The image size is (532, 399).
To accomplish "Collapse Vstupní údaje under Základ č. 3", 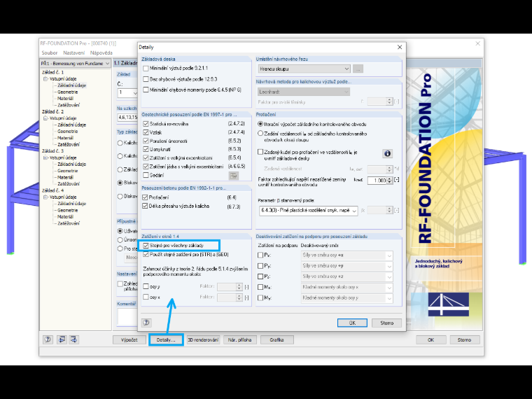I will point(45,157).
